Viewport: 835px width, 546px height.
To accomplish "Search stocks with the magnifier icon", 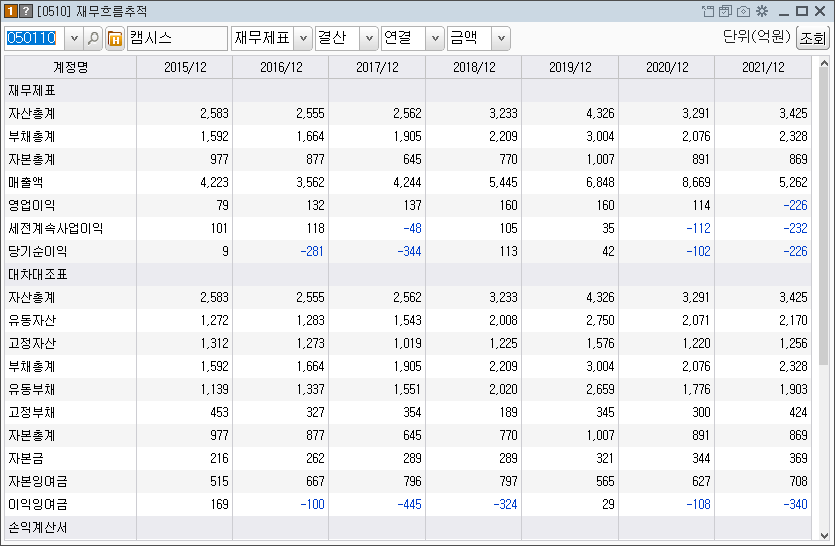I will pos(93,38).
